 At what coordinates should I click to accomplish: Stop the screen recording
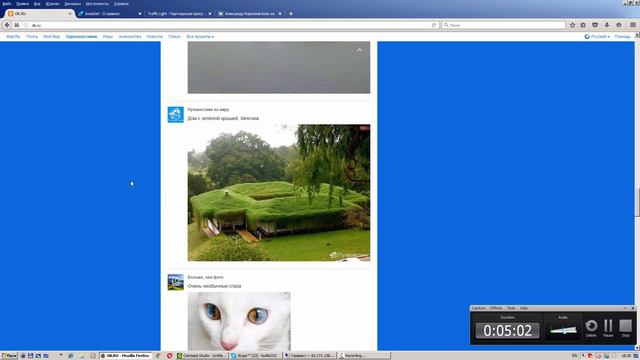[x=625, y=328]
